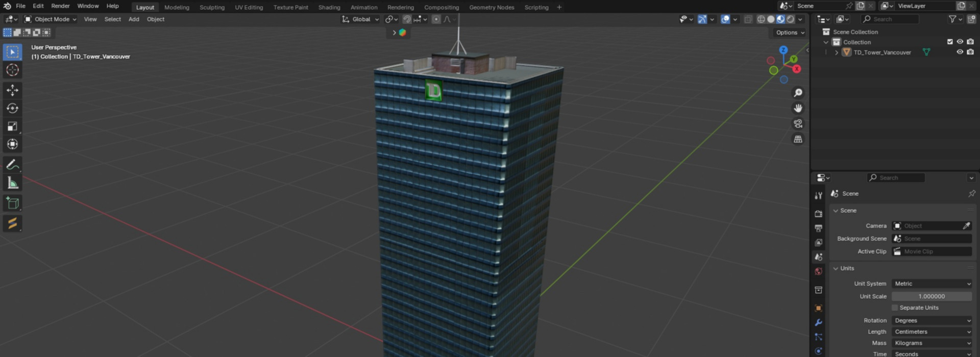The width and height of the screenshot is (980, 357).
Task: Select the Select Box tool
Action: click(x=13, y=52)
